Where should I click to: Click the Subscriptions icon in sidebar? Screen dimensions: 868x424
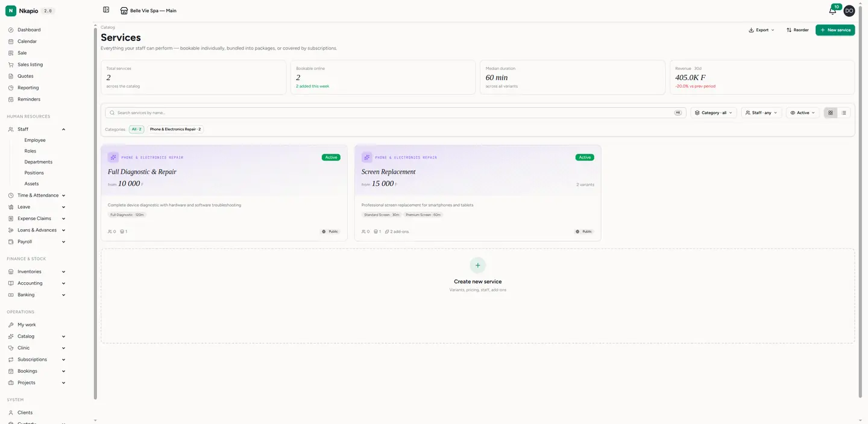coord(11,359)
